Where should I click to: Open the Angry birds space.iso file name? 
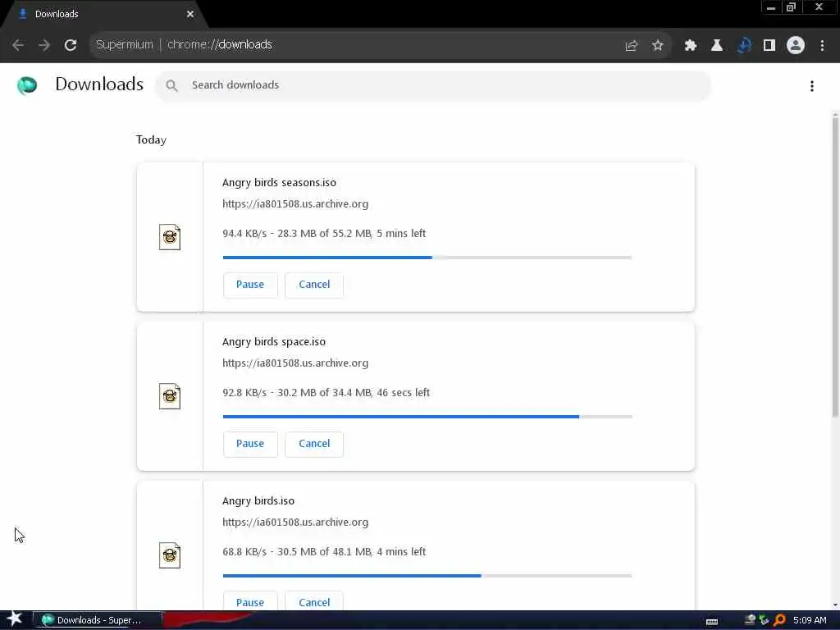coord(274,342)
